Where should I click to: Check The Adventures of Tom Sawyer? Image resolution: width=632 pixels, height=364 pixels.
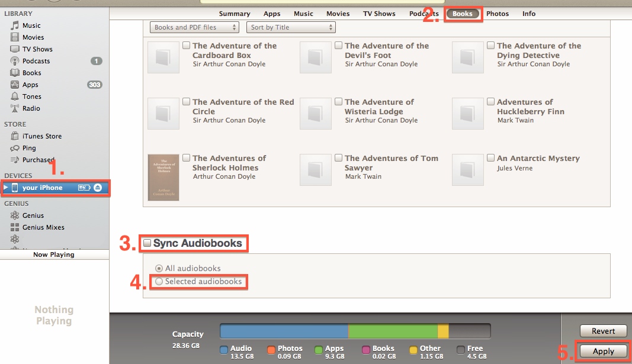point(339,158)
